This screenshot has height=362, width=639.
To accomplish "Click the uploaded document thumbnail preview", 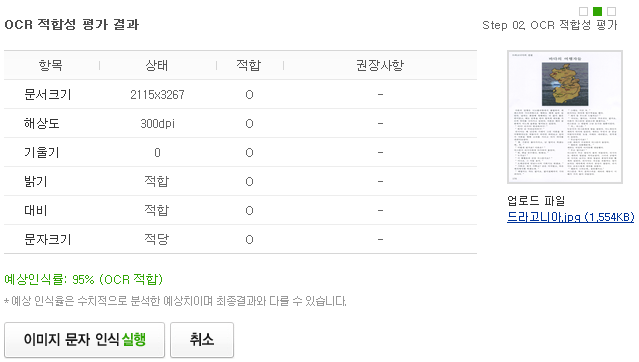I will pos(565,117).
